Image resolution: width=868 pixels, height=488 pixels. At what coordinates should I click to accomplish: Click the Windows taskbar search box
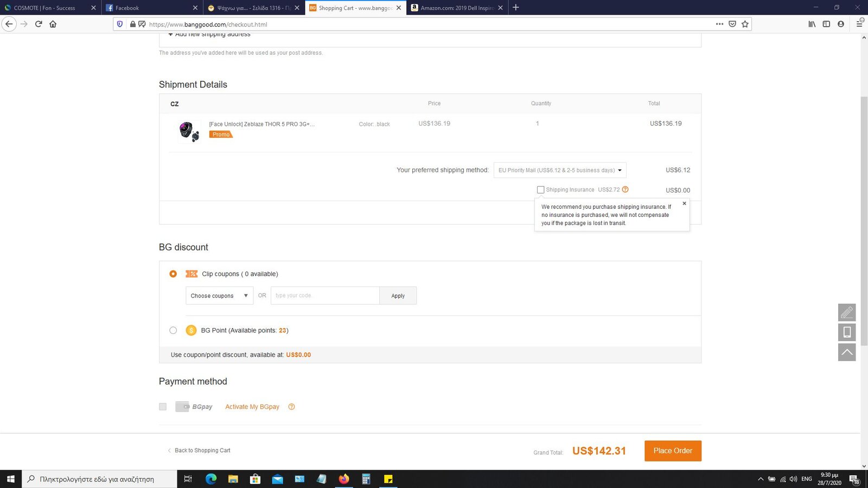(x=99, y=479)
